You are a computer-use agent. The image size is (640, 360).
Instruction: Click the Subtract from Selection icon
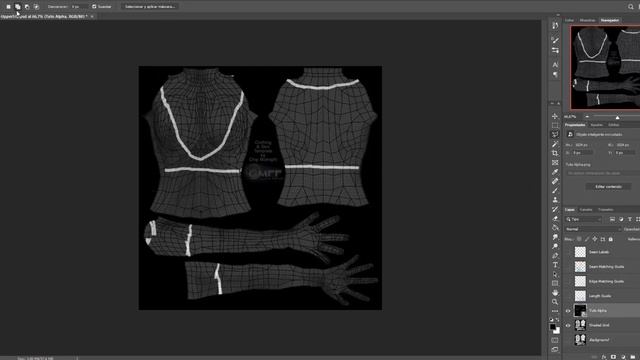click(x=27, y=7)
